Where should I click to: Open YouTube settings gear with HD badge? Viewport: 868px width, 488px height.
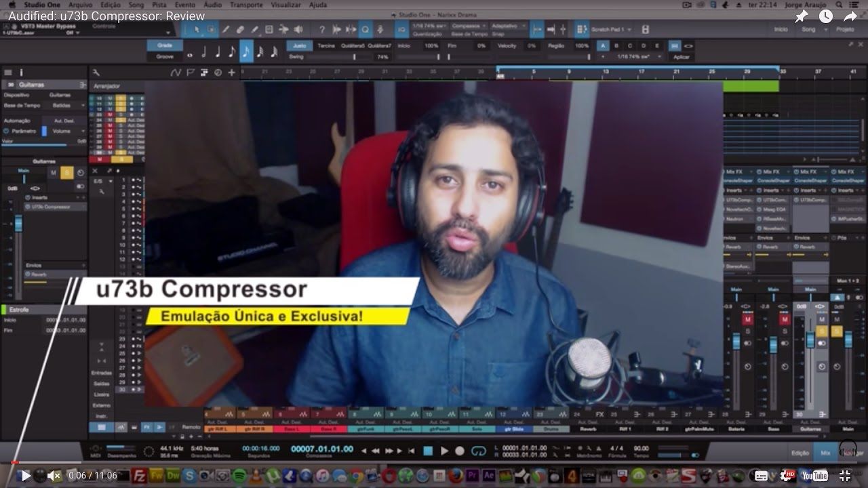tap(789, 476)
